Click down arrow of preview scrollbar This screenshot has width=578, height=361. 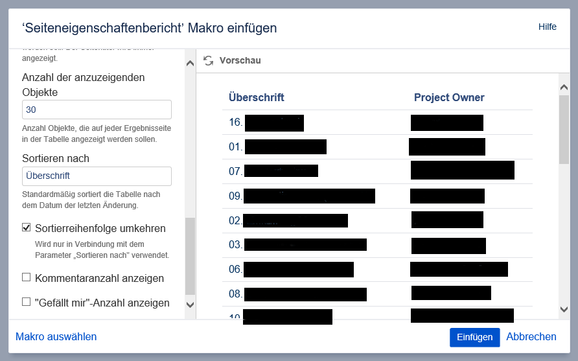point(564,309)
